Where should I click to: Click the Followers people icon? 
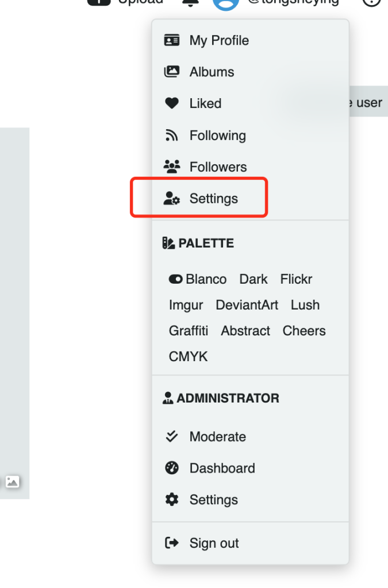(171, 167)
